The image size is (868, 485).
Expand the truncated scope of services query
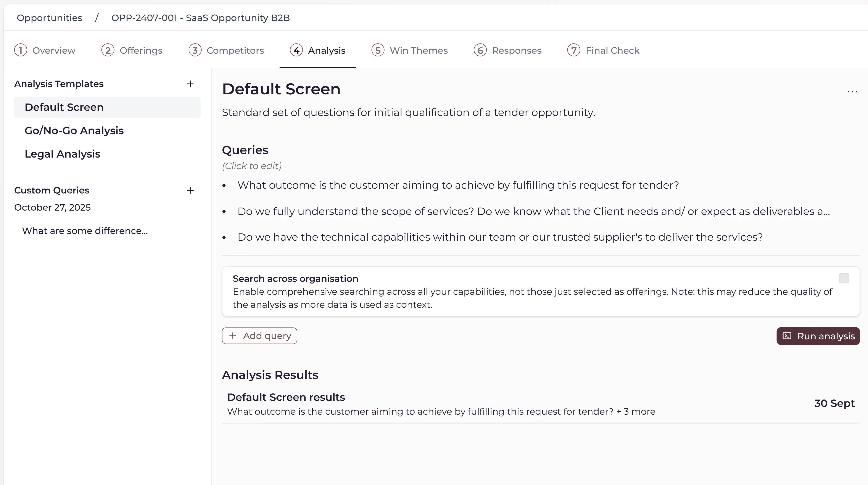533,211
